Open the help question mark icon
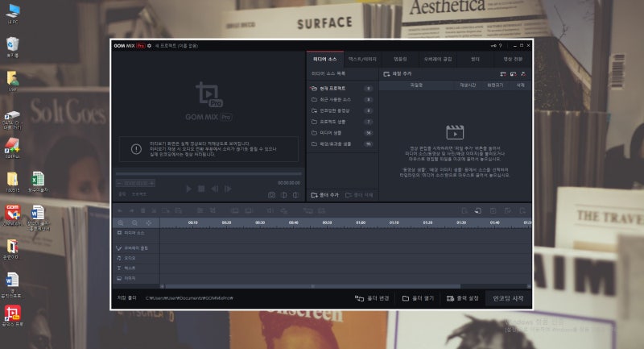644x349 pixels. [x=500, y=46]
